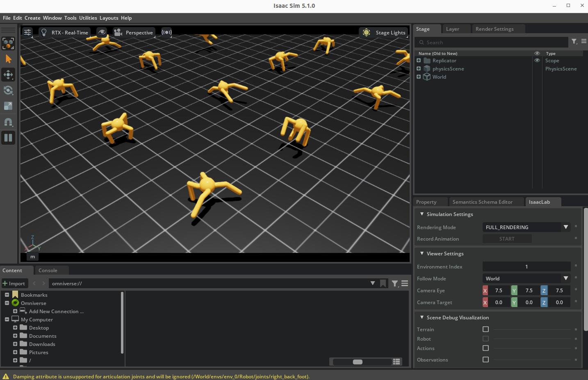Click START to record animation

point(507,239)
